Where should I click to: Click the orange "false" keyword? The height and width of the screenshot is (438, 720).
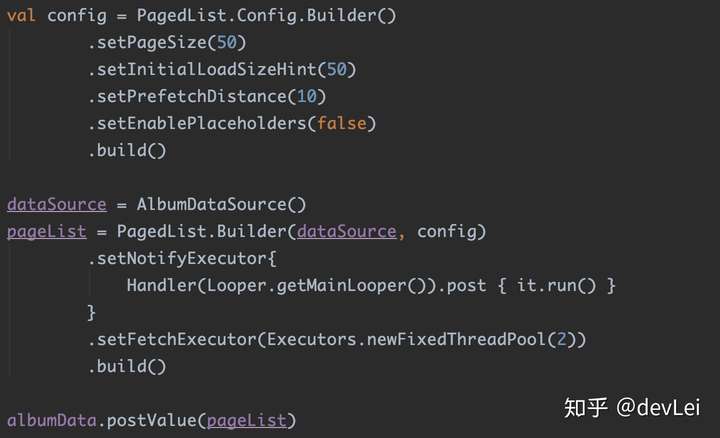click(342, 124)
